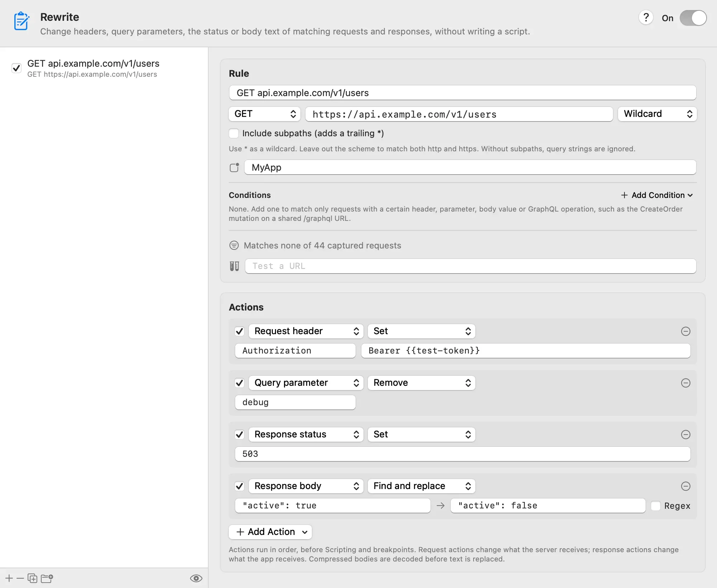Uncheck the Response body action
The image size is (717, 588).
tap(239, 486)
